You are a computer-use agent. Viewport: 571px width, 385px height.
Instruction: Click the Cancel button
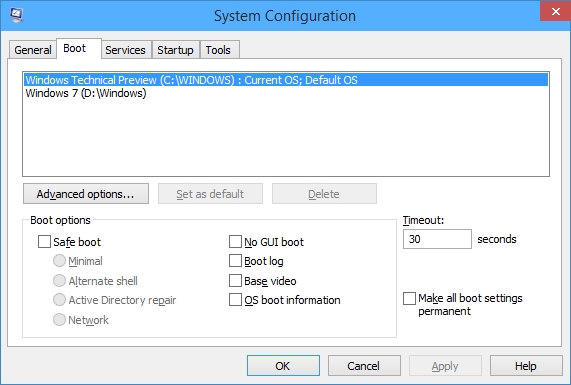coord(364,366)
